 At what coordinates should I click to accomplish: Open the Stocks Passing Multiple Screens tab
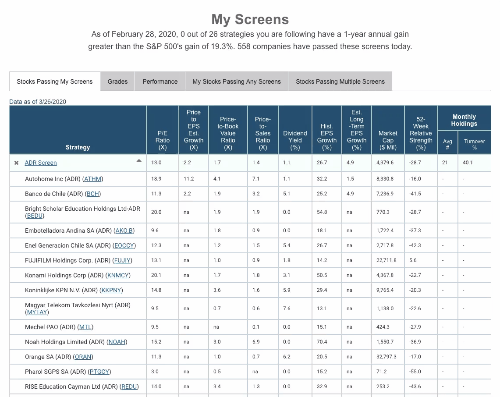[340, 81]
